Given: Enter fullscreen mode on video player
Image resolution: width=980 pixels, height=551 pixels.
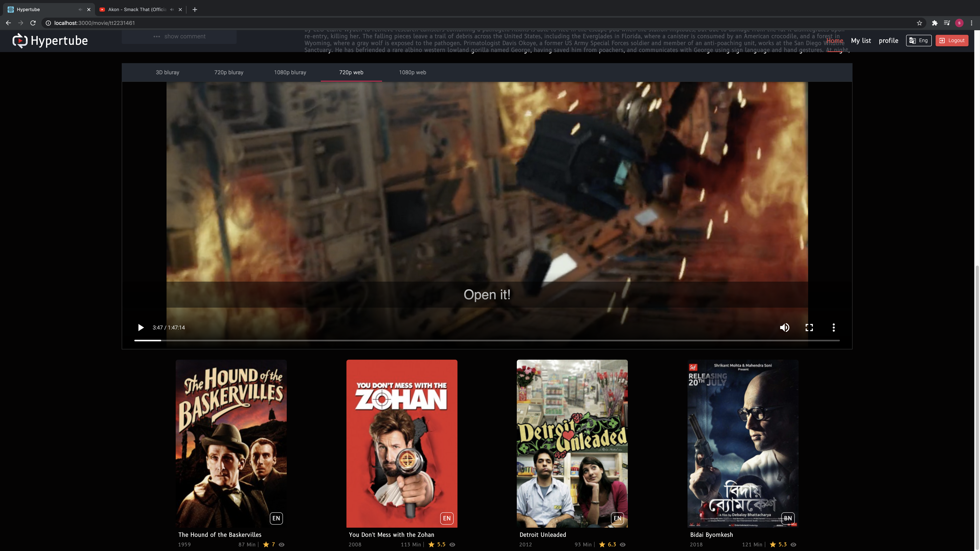Looking at the screenshot, I should 809,327.
